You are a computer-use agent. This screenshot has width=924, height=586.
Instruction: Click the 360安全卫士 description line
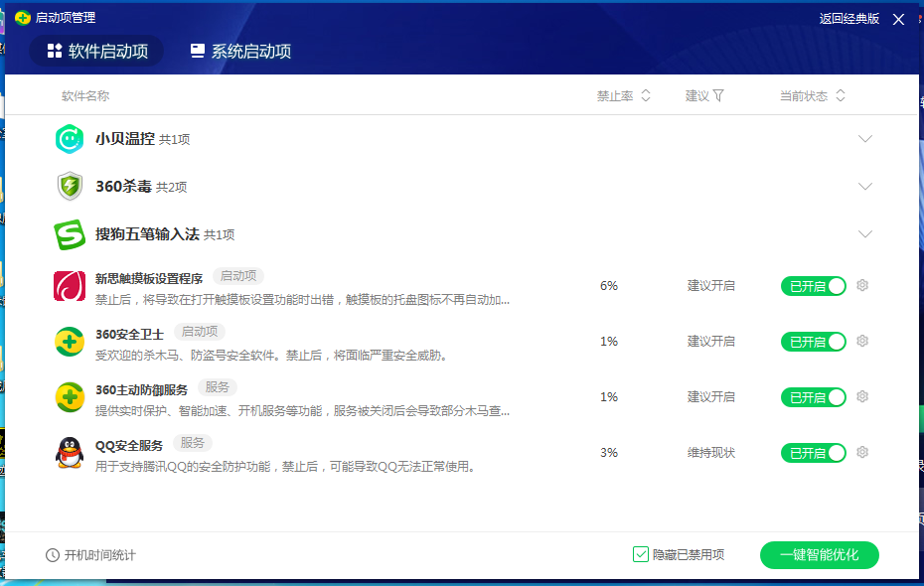click(271, 356)
